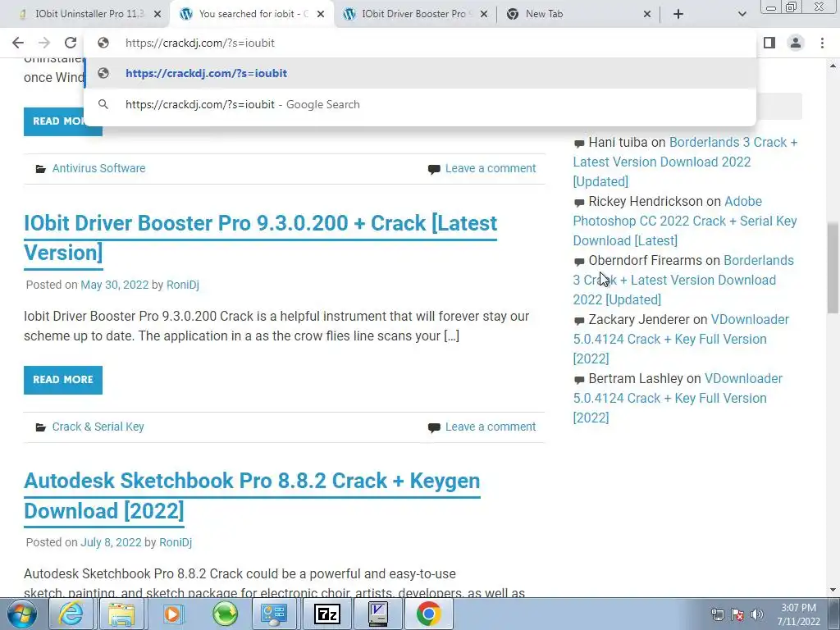Viewport: 840px width, 630px height.
Task: Click the folder icon beside Antivirus Software
Action: [41, 169]
